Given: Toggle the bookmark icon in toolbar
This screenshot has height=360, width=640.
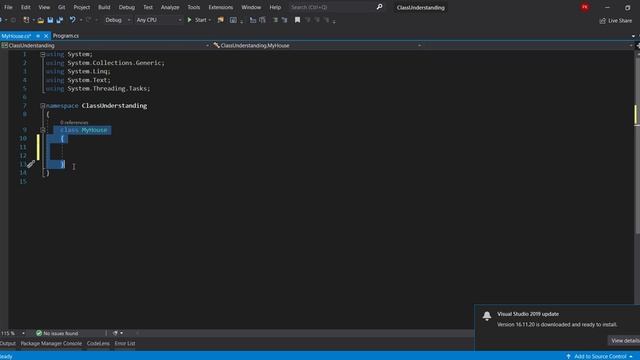Looking at the screenshot, I should pos(297,20).
